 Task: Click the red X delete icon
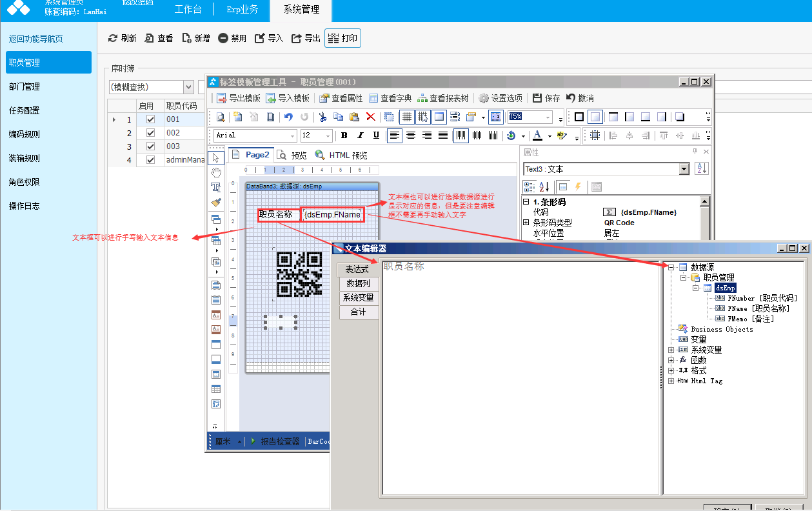coord(371,117)
